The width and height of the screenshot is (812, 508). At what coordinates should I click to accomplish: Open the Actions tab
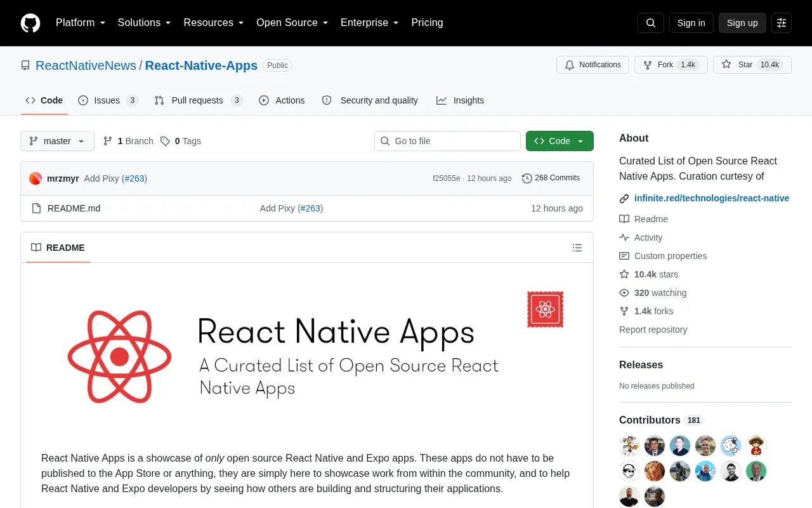(x=282, y=100)
